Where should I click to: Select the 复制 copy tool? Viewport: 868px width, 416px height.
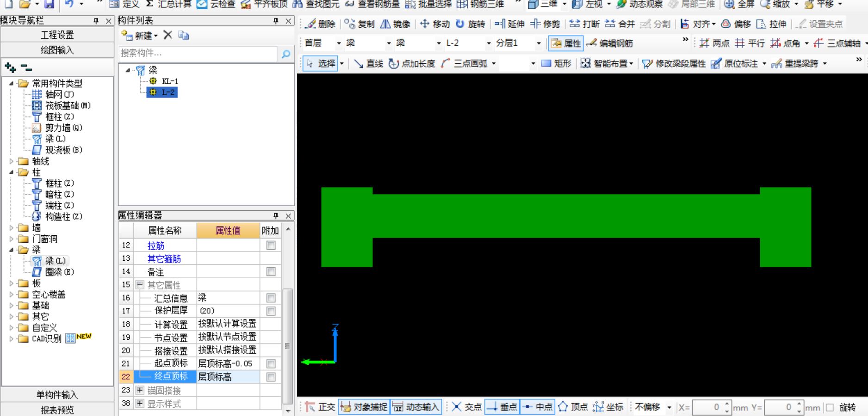coord(360,24)
